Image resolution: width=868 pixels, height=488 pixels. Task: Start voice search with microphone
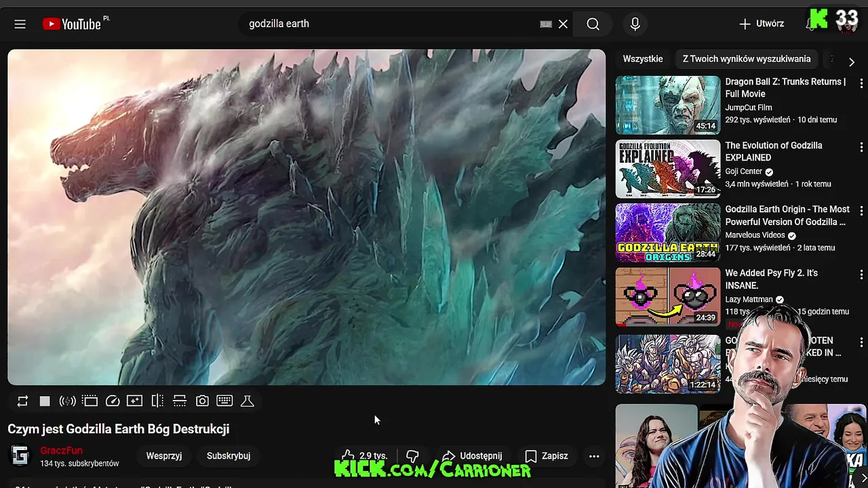635,24
